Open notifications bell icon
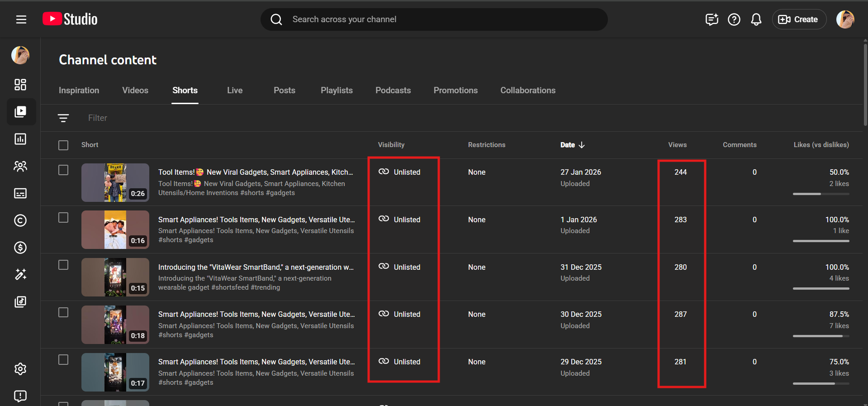The width and height of the screenshot is (868, 406). click(x=756, y=19)
